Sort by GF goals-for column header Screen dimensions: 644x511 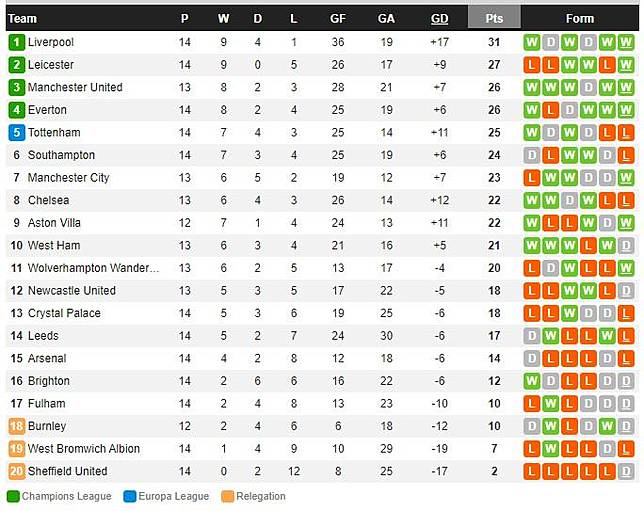click(x=338, y=18)
